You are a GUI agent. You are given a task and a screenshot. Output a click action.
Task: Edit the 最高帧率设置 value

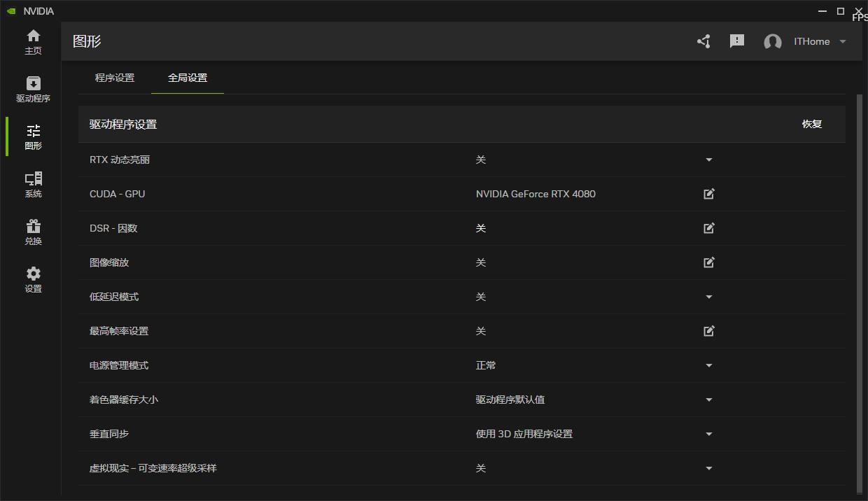(x=708, y=331)
